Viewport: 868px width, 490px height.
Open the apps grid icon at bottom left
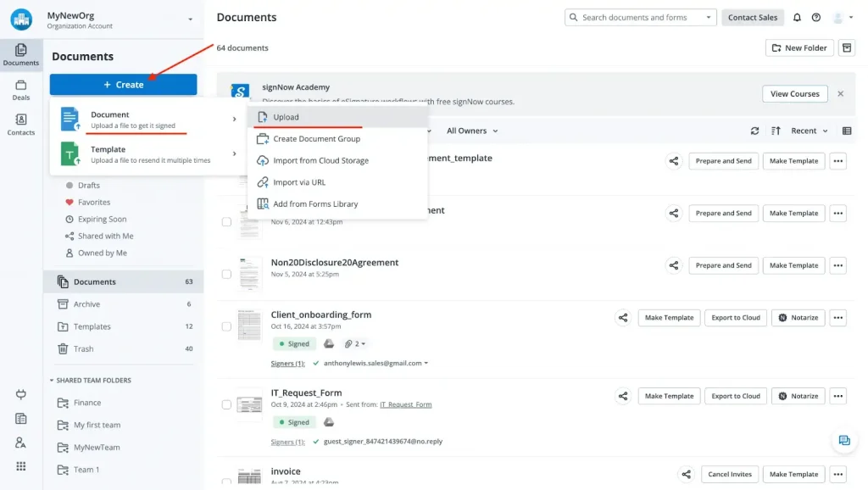tap(21, 466)
